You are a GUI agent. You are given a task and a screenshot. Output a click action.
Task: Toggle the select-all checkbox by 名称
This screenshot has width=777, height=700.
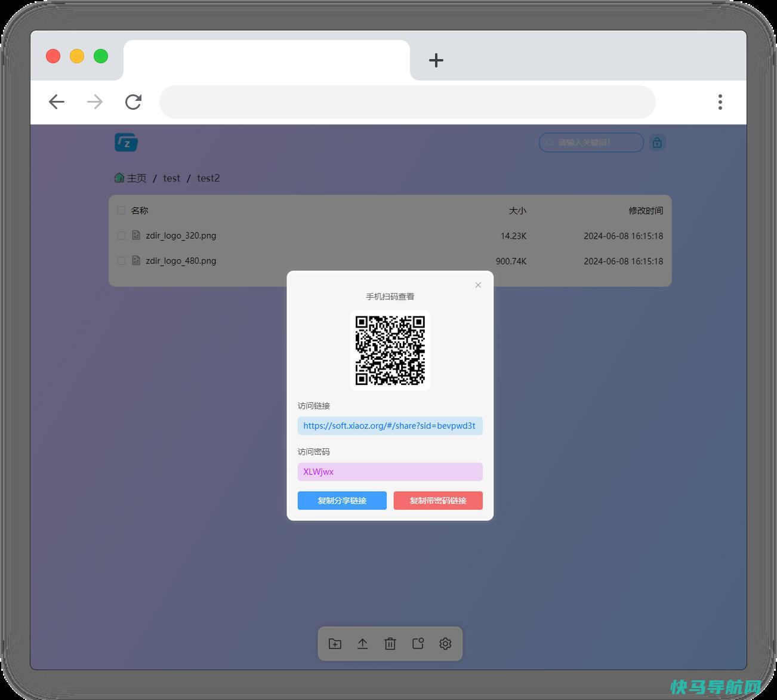tap(121, 210)
